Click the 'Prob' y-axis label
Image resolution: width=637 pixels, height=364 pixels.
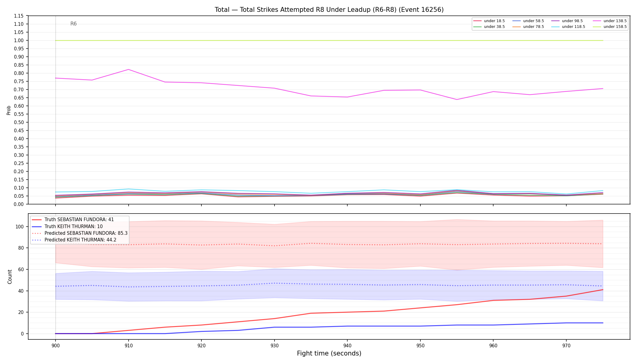(x=9, y=110)
